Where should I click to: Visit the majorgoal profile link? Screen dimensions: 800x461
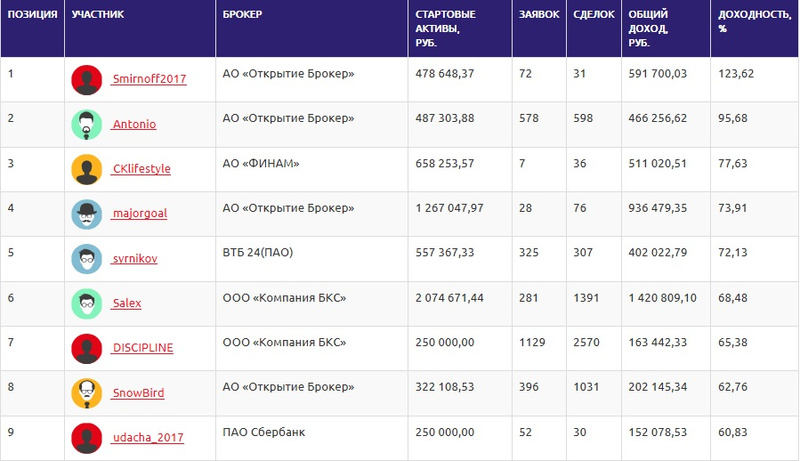point(139,214)
